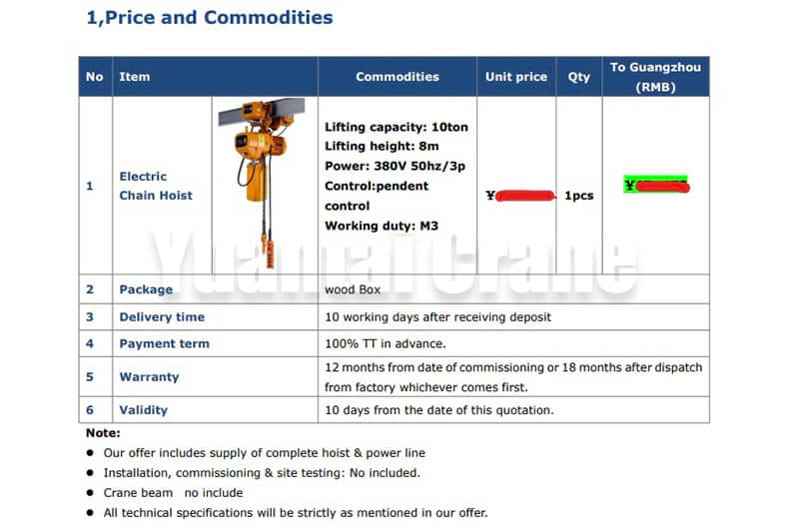Screen dimensions: 799x532
Task: Click the 'Unit price' column header
Action: tap(516, 77)
